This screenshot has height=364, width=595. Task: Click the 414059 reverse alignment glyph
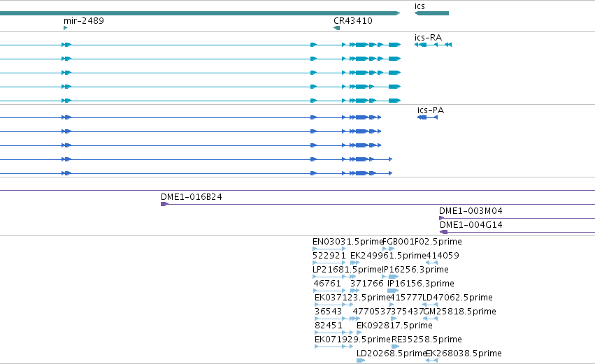coord(431,263)
